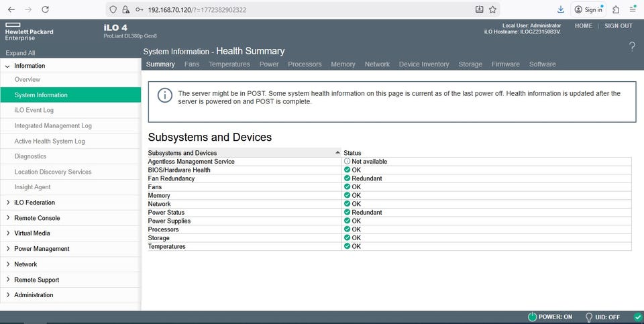Open the browser extensions puzzle icon

point(615,9)
